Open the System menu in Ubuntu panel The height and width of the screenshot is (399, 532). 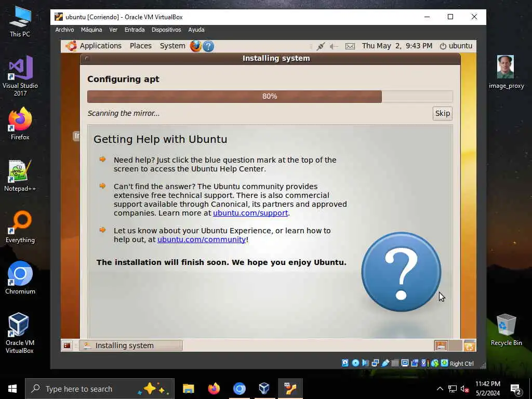(x=172, y=46)
